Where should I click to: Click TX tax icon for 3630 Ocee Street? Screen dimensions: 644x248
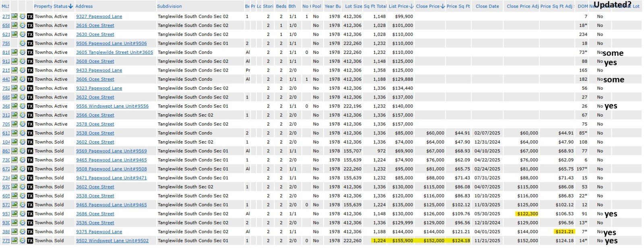(30, 35)
